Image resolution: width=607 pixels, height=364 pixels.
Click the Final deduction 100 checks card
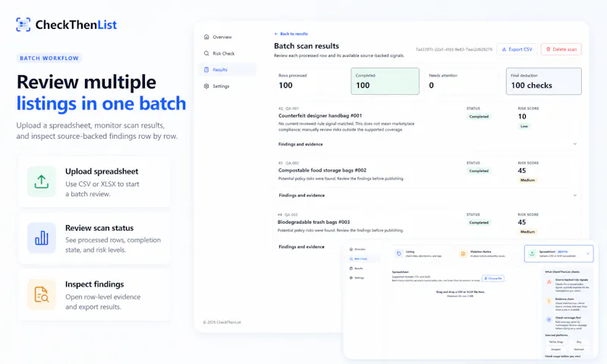543,81
